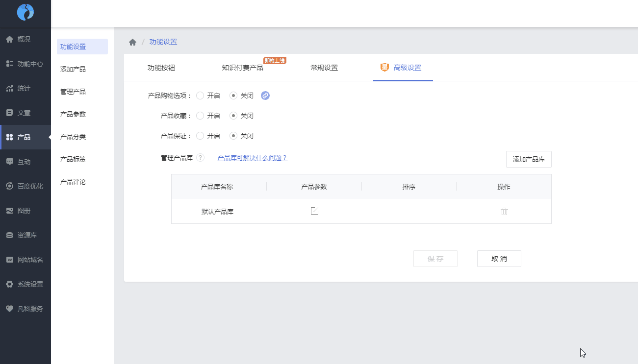Image resolution: width=638 pixels, height=364 pixels.
Task: Enable 产品保证 开启 radio
Action: tap(200, 136)
